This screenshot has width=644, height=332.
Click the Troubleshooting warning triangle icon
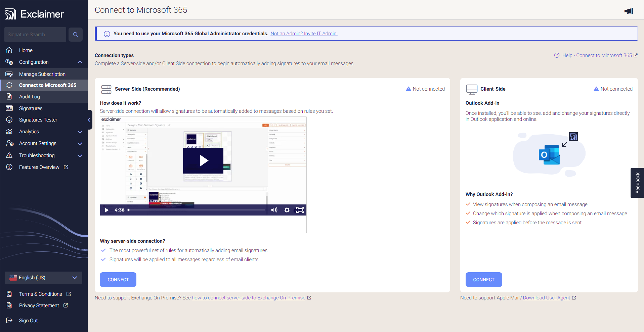point(9,155)
